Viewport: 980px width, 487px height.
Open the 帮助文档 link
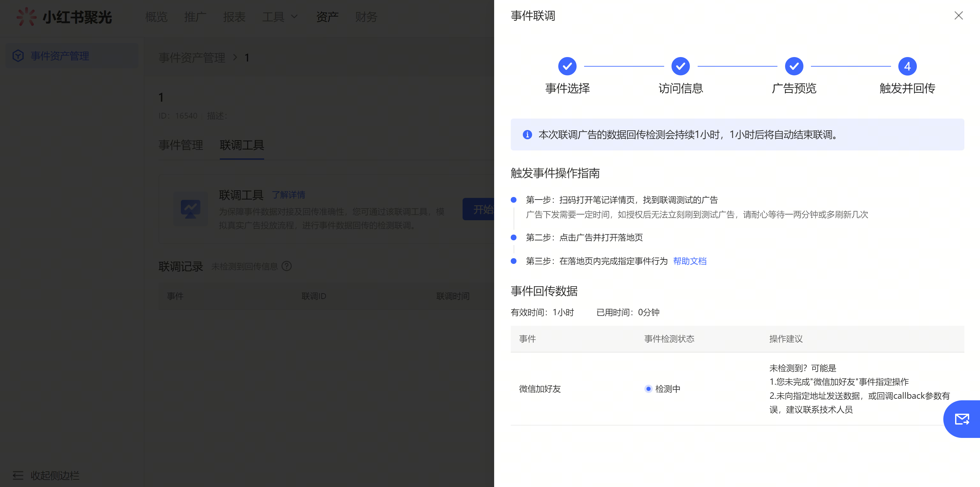pyautogui.click(x=690, y=261)
